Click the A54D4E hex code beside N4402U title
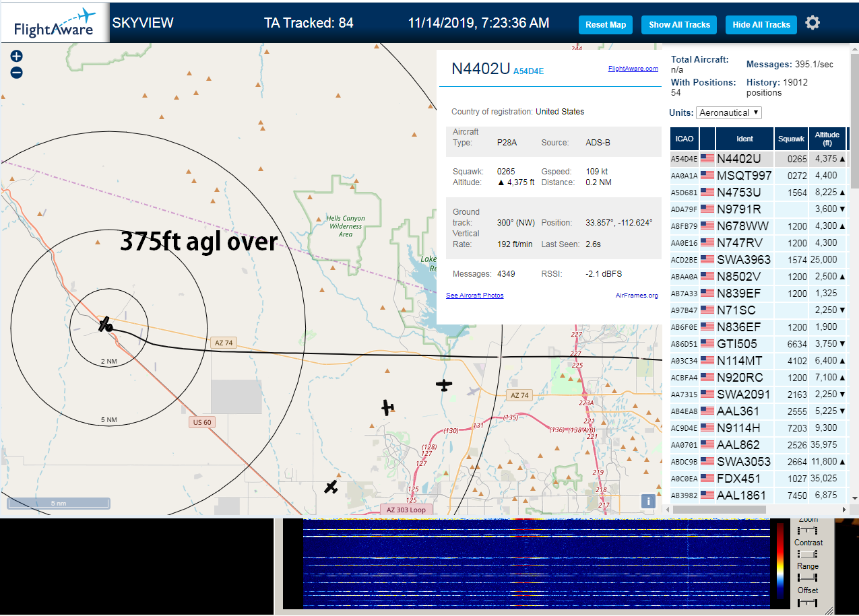This screenshot has height=616, width=859. tap(528, 71)
